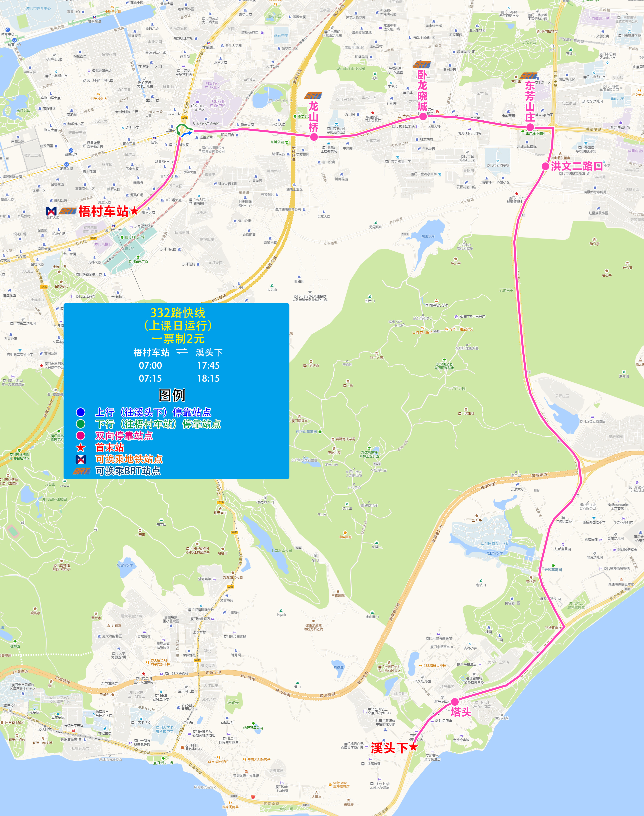Click the green downbound circle in legend
The height and width of the screenshot is (816, 644).
coord(81,424)
